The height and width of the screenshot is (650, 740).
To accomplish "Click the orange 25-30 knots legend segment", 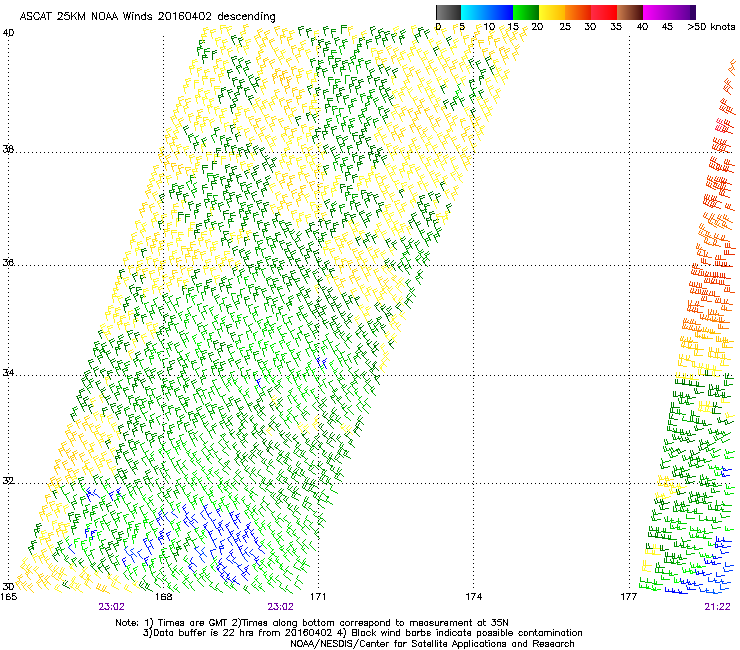I will (x=578, y=12).
